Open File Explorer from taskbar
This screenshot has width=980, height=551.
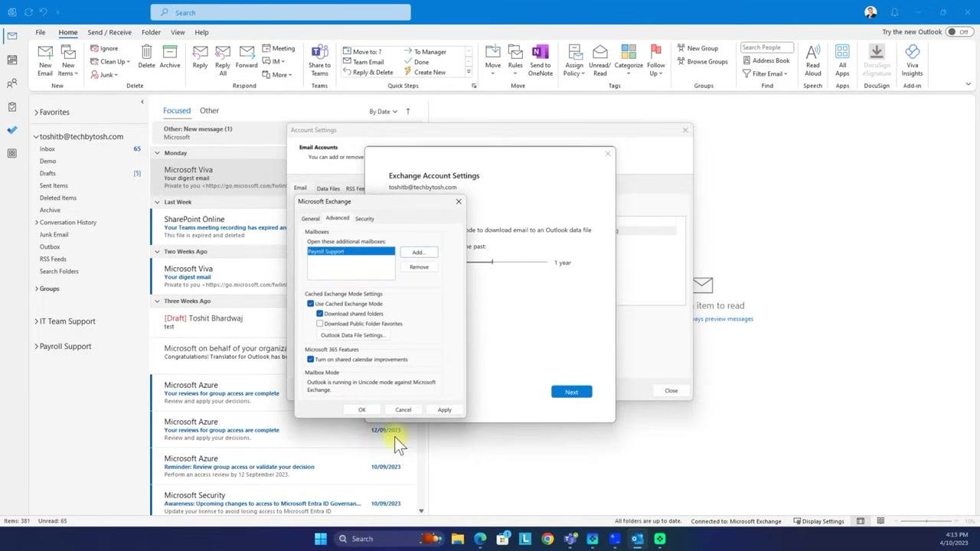[x=458, y=539]
